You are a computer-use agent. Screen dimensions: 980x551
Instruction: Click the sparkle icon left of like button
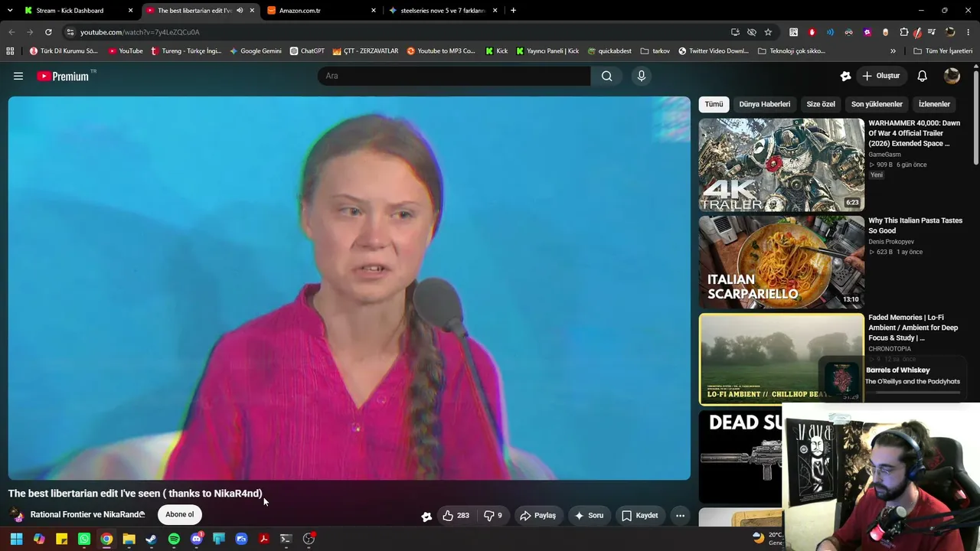(426, 517)
